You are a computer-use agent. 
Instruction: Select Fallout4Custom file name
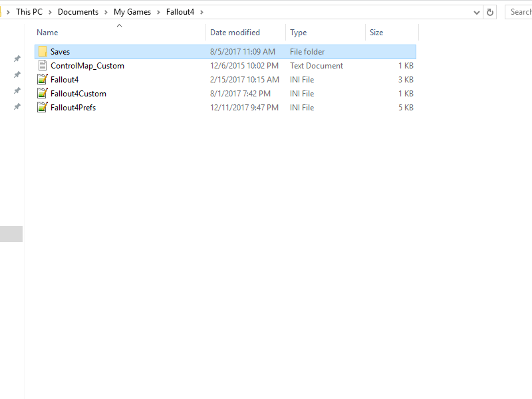[x=78, y=93]
